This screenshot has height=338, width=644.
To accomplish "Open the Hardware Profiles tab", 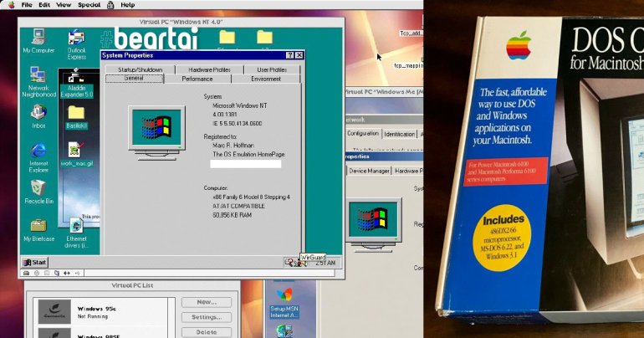I will (x=209, y=69).
